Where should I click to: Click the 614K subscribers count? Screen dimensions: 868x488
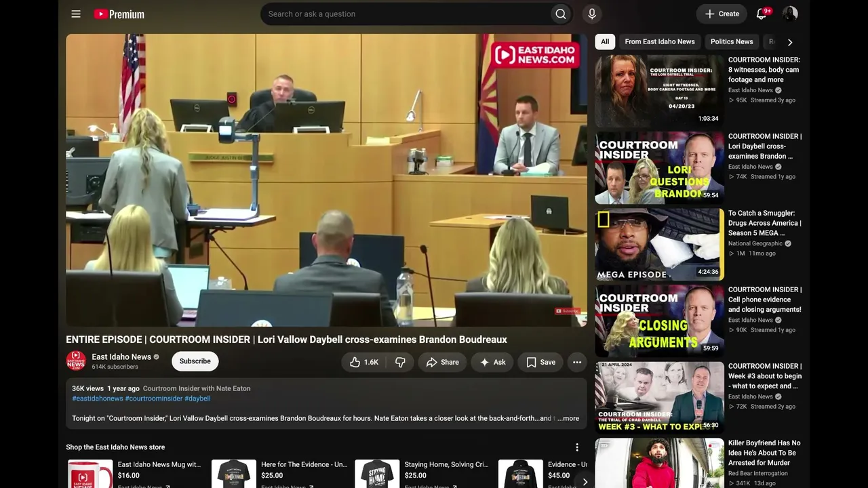tap(115, 367)
